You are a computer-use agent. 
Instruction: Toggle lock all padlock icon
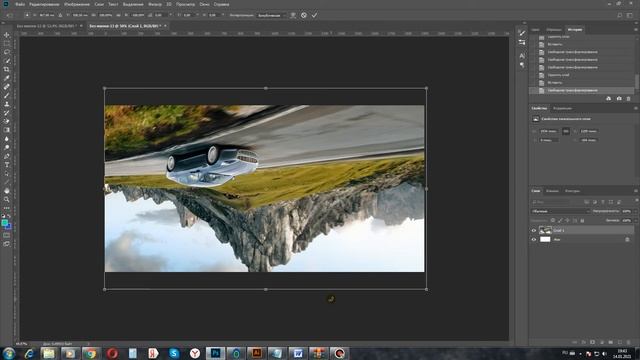(582, 220)
